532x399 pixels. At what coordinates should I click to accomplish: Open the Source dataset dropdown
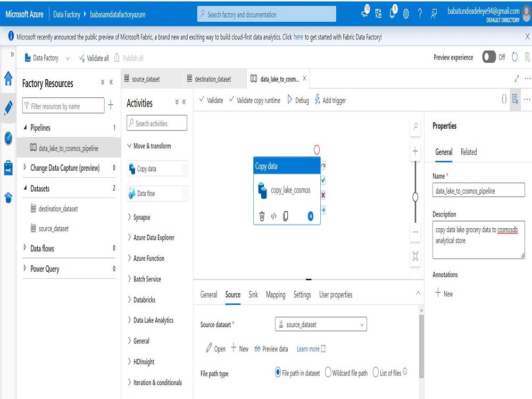pyautogui.click(x=321, y=325)
